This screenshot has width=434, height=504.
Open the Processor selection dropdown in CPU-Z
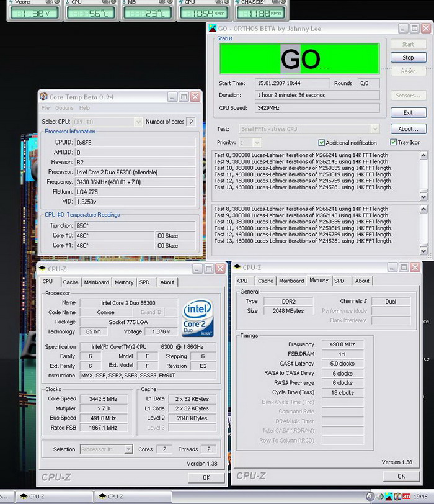(x=128, y=449)
